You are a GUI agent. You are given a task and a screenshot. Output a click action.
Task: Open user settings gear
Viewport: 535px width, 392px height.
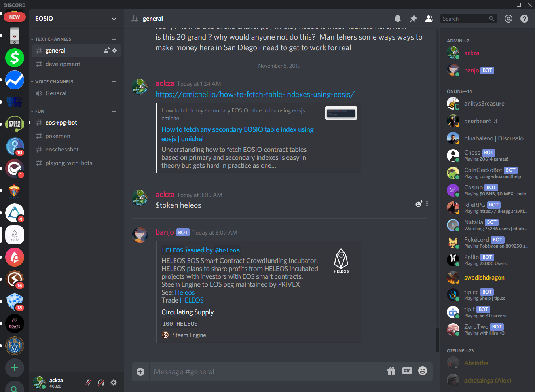point(114,383)
